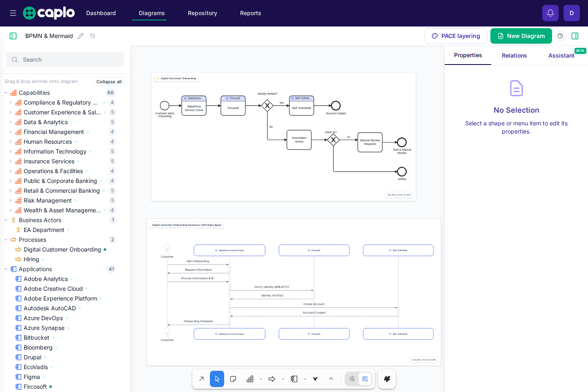The image size is (588, 392).
Task: Select the Hiring process item
Action: pyautogui.click(x=31, y=259)
